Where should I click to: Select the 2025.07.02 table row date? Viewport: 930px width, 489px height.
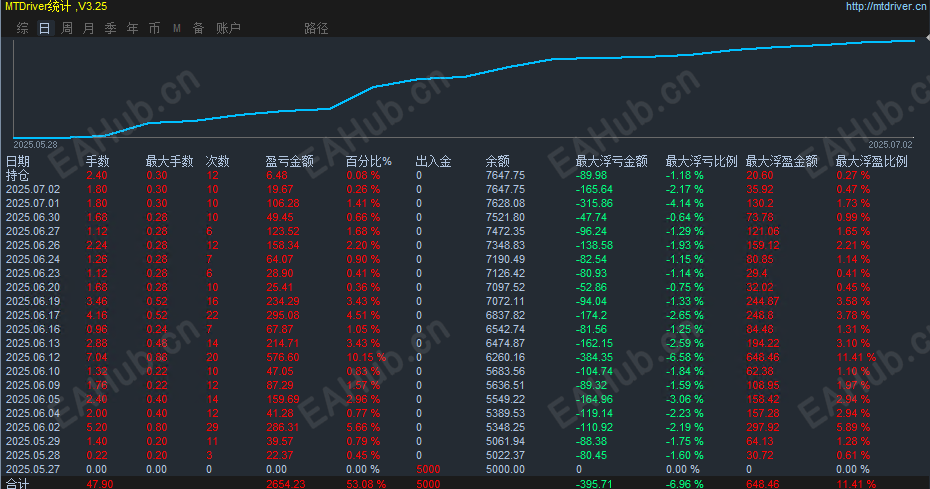(33, 189)
